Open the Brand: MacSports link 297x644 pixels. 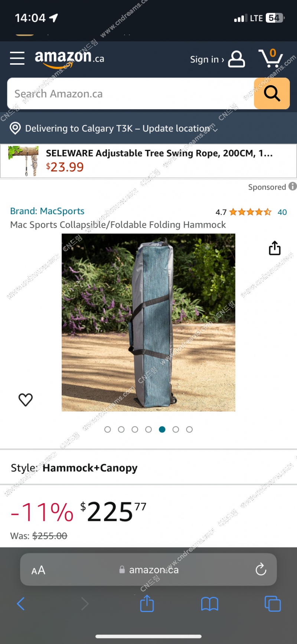47,211
